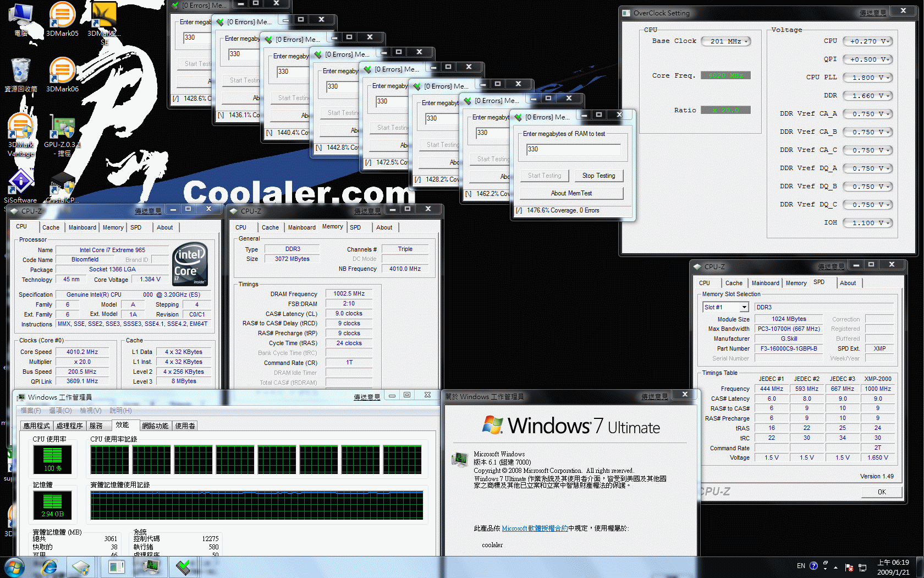Launch Internet Explorer from the taskbar
Image resolution: width=924 pixels, height=578 pixels.
click(x=50, y=567)
